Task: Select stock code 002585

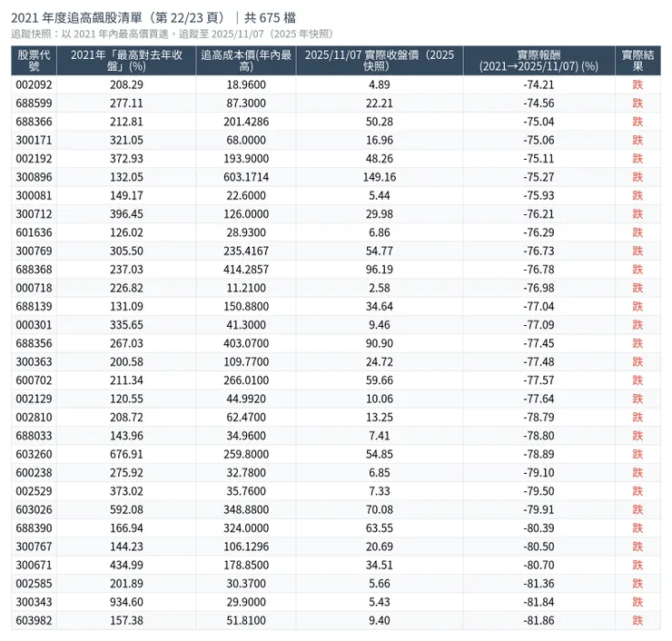Action: [x=34, y=583]
